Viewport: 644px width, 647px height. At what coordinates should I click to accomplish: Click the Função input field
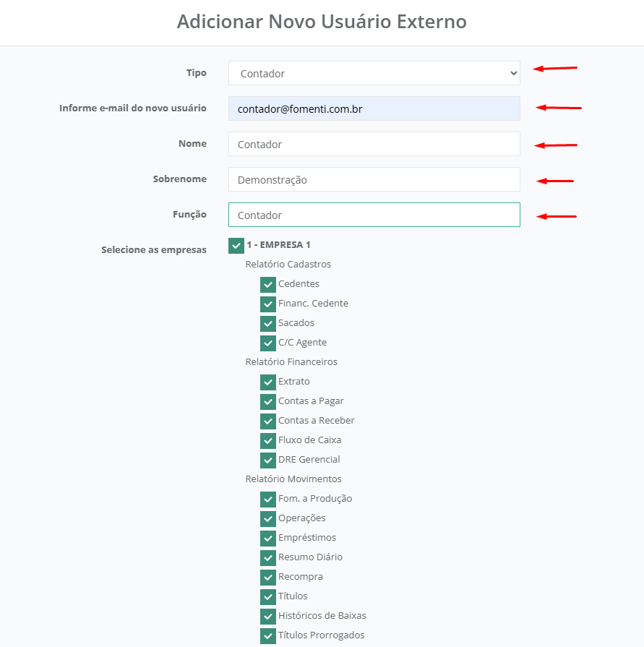[374, 215]
